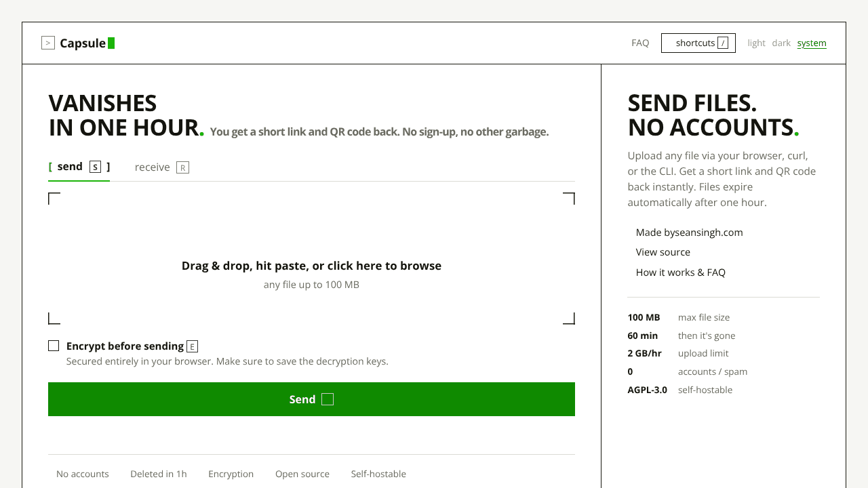Select the system theme option
The height and width of the screenshot is (488, 868).
[x=812, y=43]
